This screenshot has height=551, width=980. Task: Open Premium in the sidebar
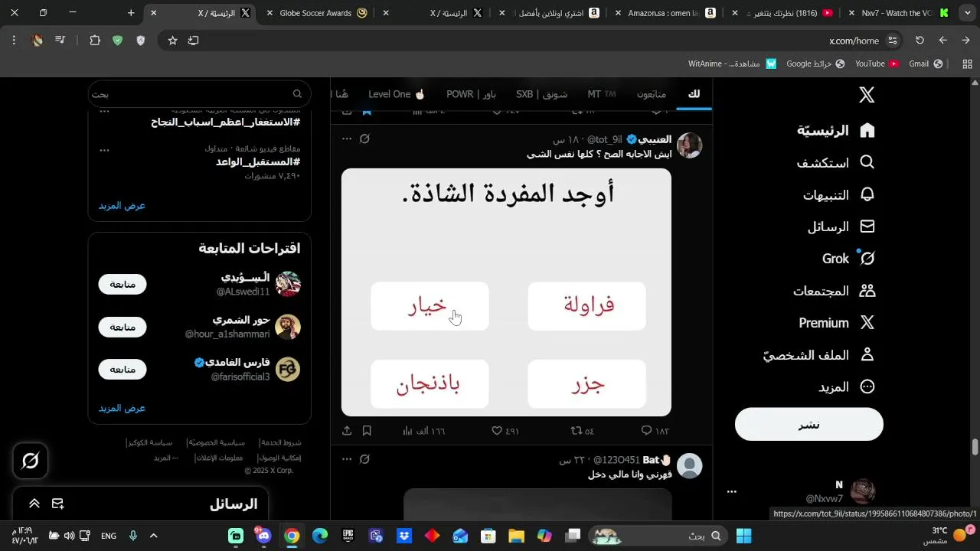837,323
